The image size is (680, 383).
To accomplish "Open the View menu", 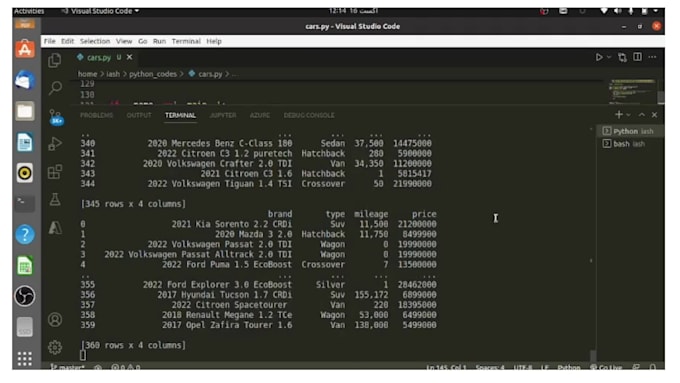I will (x=124, y=41).
